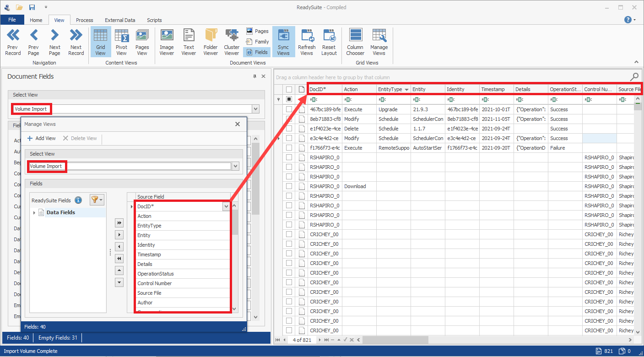Pin the Document Fields panel
The image size is (644, 357).
[255, 76]
